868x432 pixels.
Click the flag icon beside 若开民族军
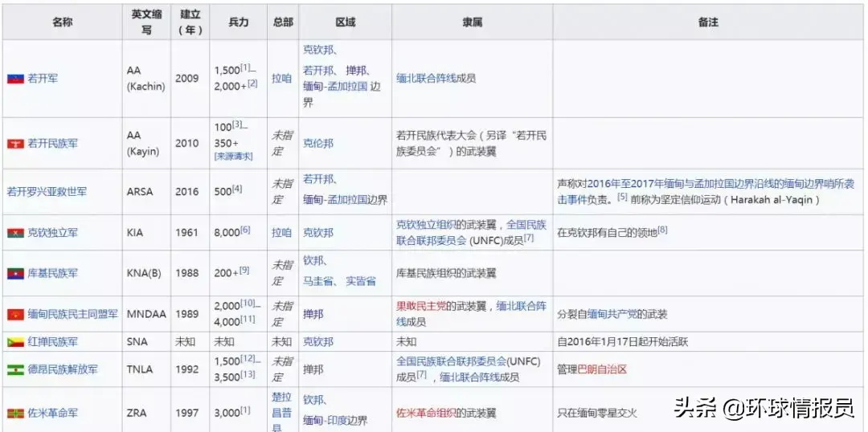click(x=14, y=144)
